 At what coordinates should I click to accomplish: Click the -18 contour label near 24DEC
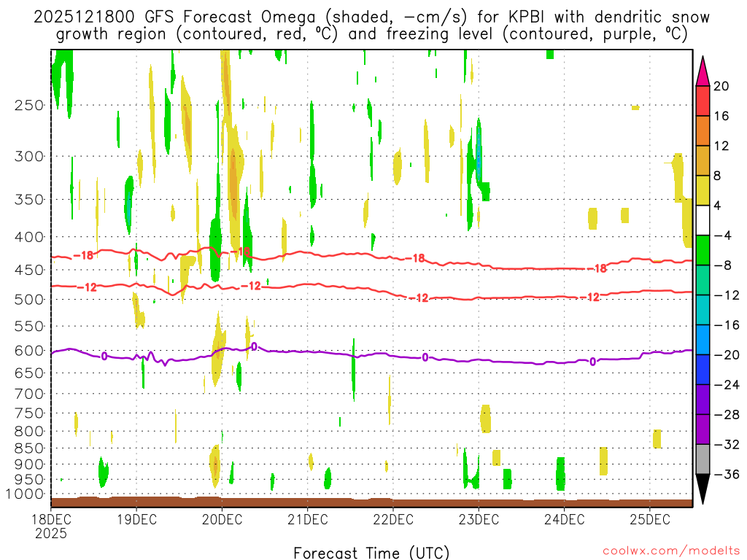click(597, 268)
